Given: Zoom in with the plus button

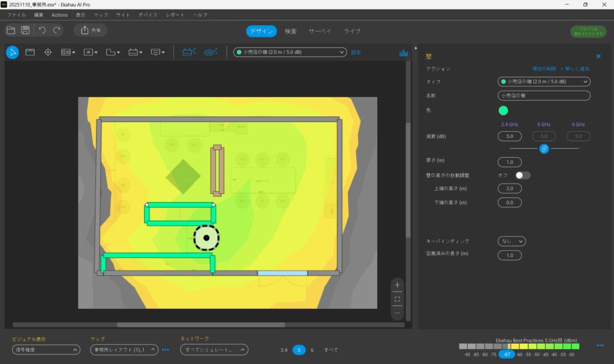Looking at the screenshot, I should click(x=397, y=285).
